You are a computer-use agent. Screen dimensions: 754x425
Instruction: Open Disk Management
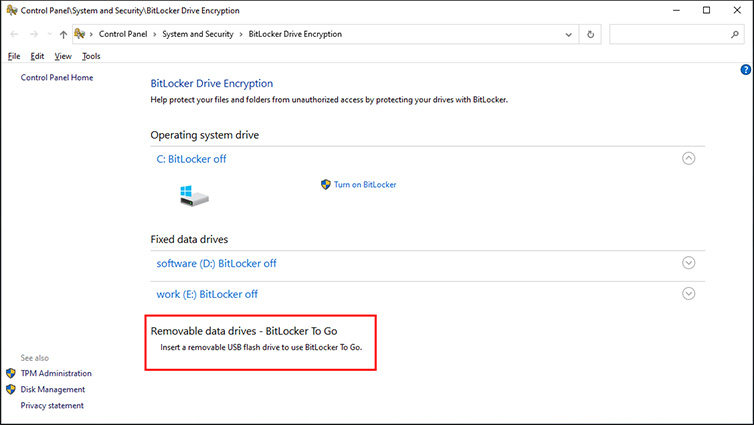[x=52, y=389]
